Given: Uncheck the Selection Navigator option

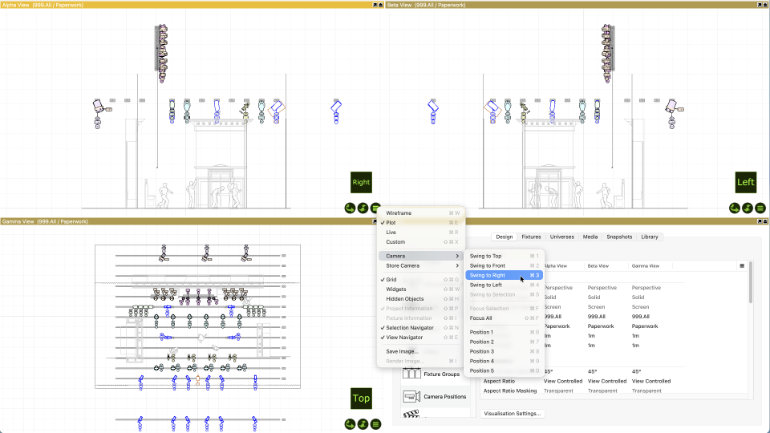Looking at the screenshot, I should click(413, 328).
